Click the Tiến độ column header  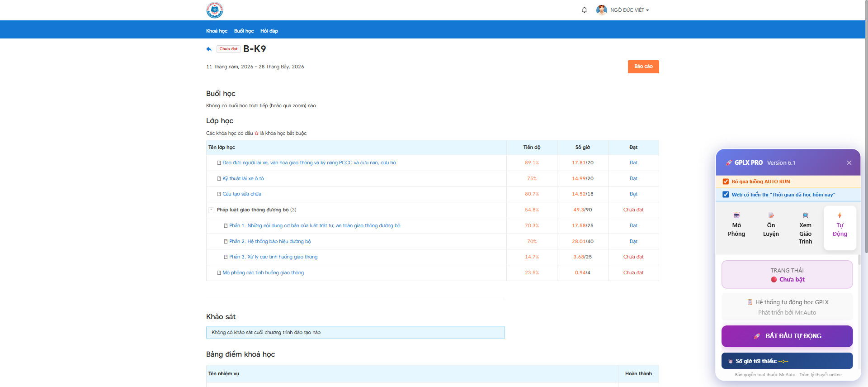coord(532,147)
